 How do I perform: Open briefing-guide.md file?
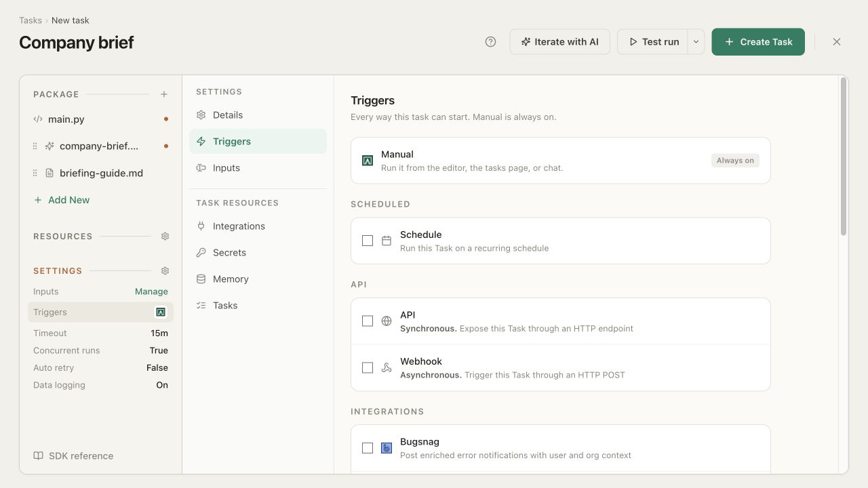point(101,173)
